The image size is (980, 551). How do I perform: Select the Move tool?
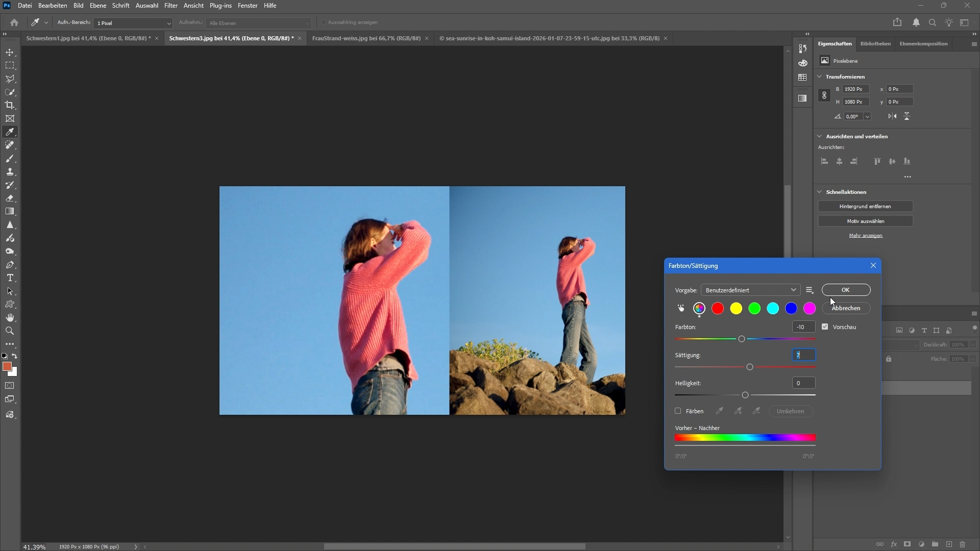10,53
